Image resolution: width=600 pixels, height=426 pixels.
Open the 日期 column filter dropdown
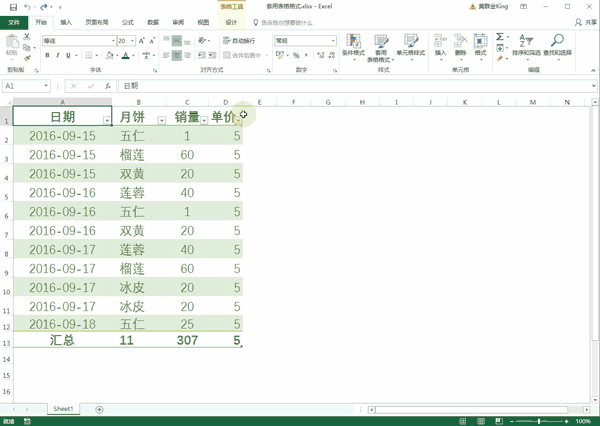tap(106, 120)
